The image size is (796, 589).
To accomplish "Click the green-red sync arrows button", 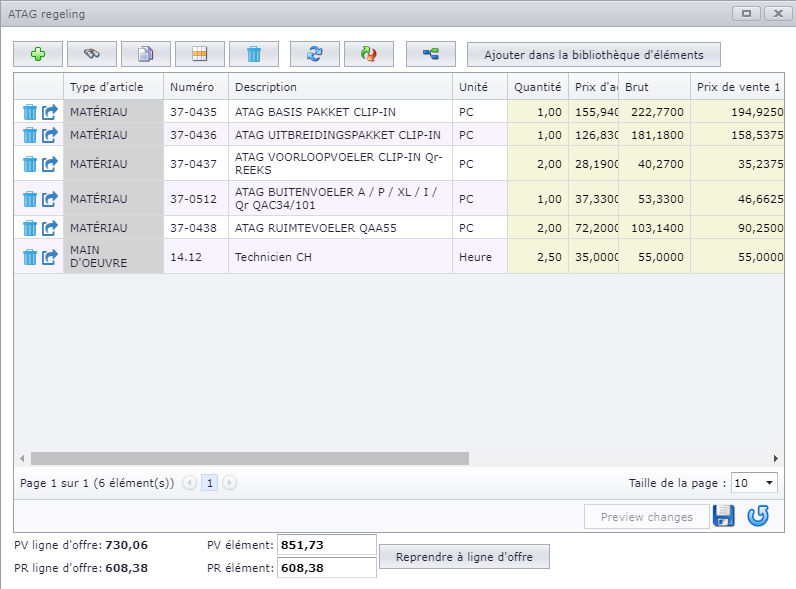I will (x=369, y=54).
